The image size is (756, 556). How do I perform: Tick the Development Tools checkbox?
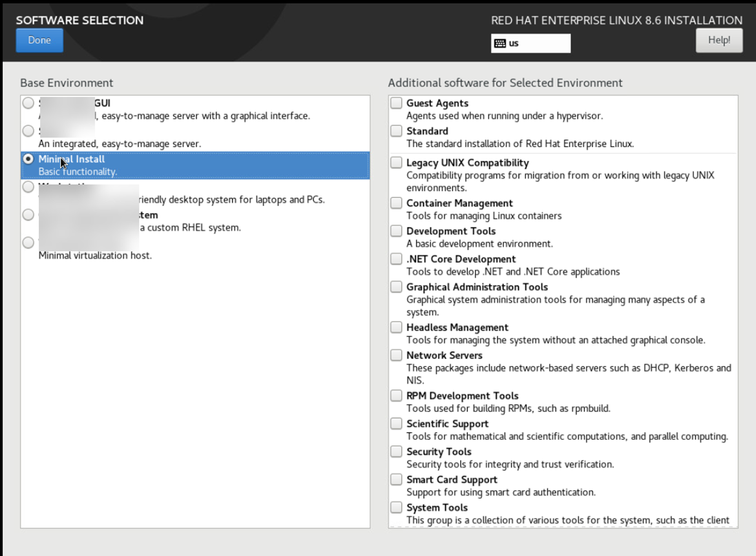(x=396, y=231)
